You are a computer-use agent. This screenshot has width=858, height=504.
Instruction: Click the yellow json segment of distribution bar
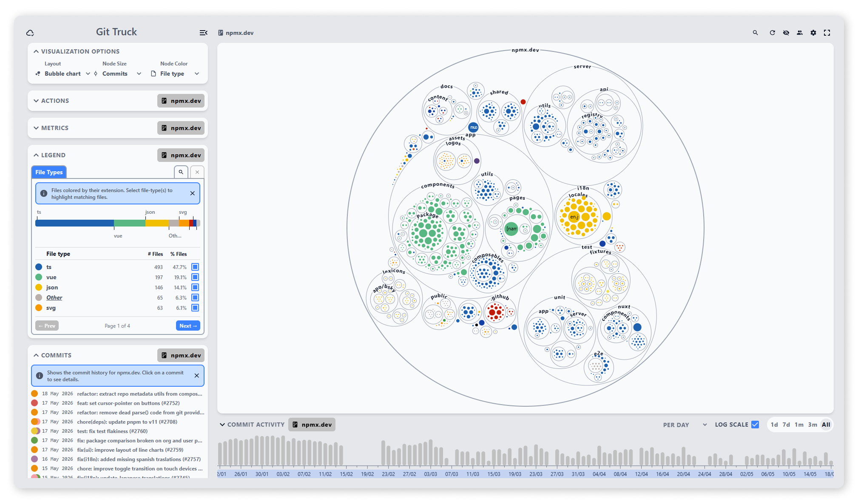[157, 223]
